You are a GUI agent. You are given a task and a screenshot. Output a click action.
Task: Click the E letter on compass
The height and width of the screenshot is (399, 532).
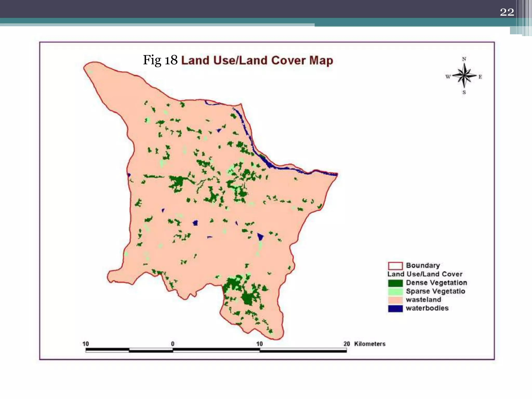click(x=480, y=77)
